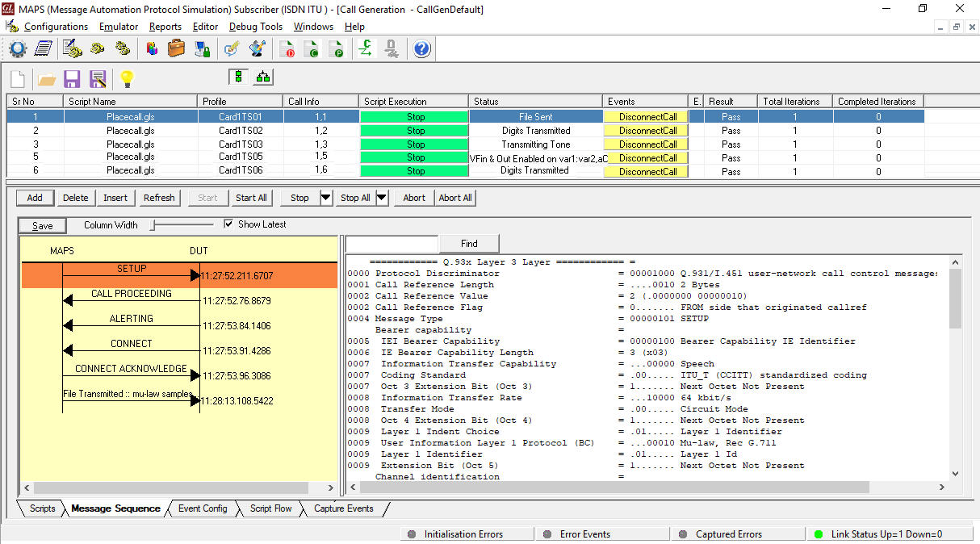The height and width of the screenshot is (544, 980).
Task: Click the message sequence horizontal scrollbar
Action: pos(178,488)
